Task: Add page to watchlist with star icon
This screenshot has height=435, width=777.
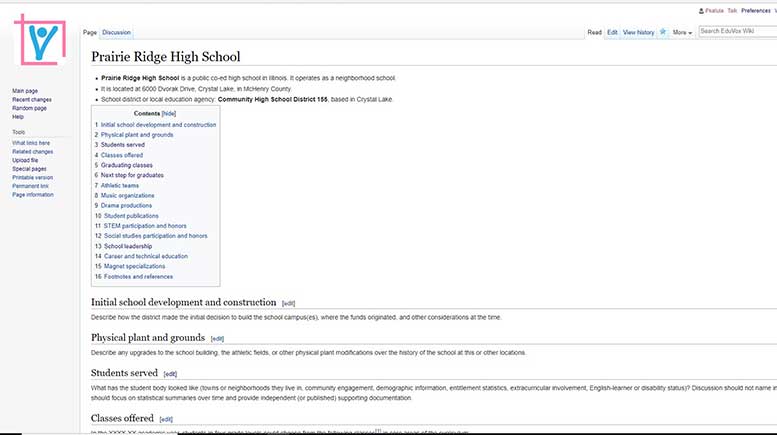Action: point(663,32)
